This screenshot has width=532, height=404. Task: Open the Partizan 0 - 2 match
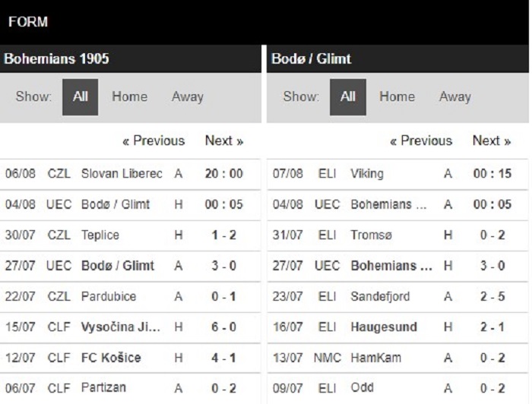130,388
